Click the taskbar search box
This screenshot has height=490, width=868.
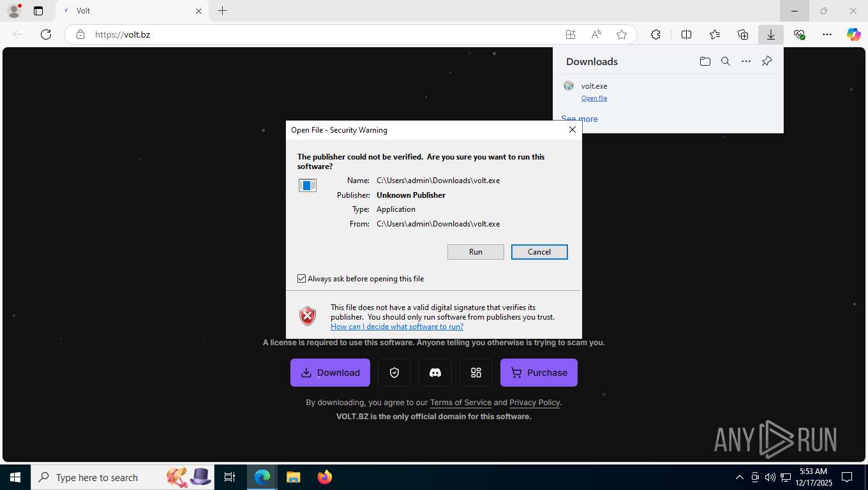point(122,477)
